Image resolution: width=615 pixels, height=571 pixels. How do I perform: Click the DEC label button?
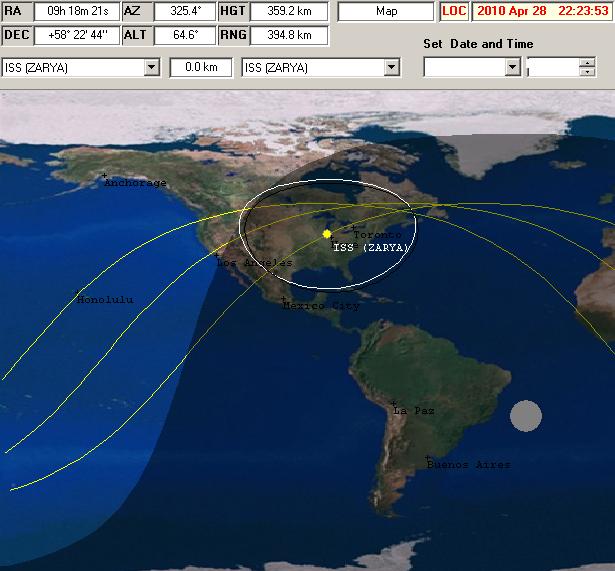point(17,35)
